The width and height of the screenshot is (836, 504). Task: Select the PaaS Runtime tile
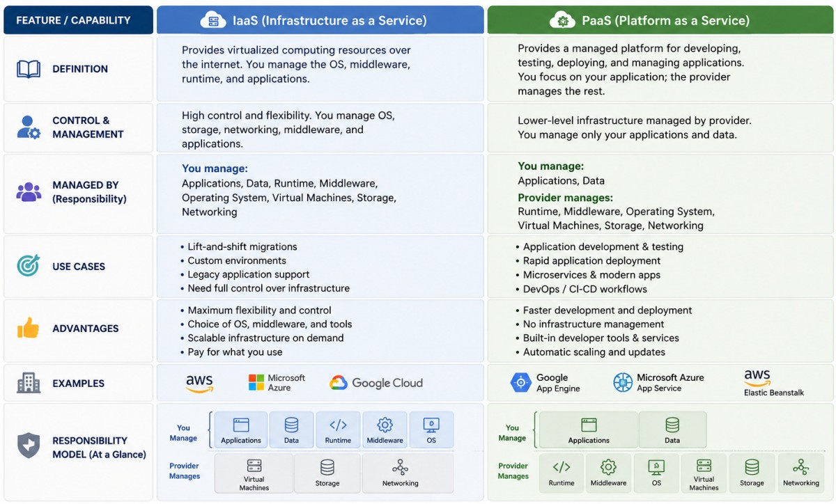pyautogui.click(x=562, y=473)
